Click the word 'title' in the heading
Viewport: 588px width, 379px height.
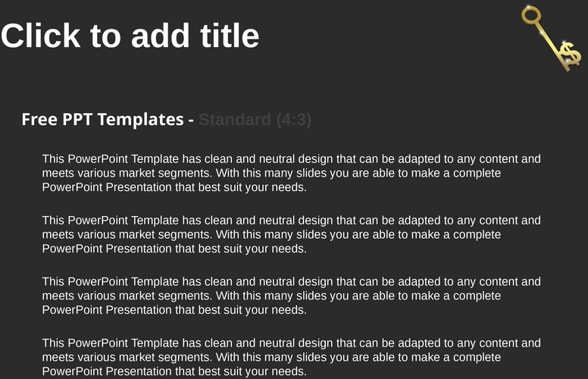coord(230,36)
